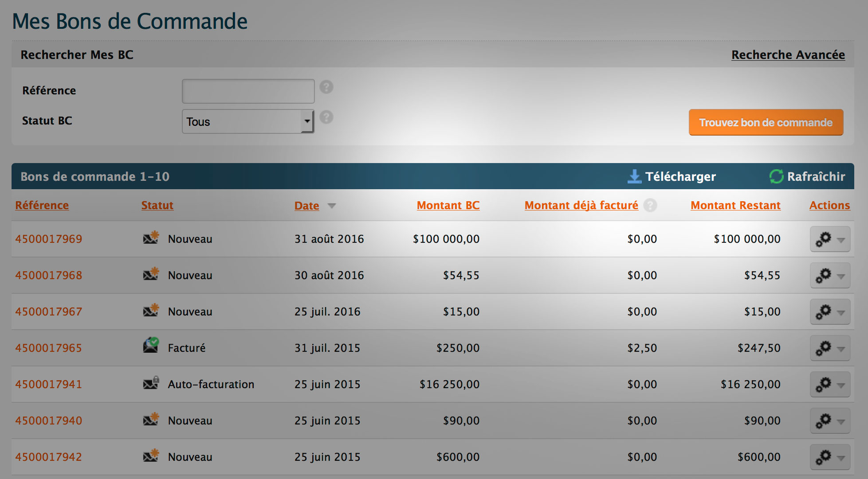The height and width of the screenshot is (479, 868).
Task: Click Auto-facturation lock icon for order 4500017941
Action: coord(151,383)
